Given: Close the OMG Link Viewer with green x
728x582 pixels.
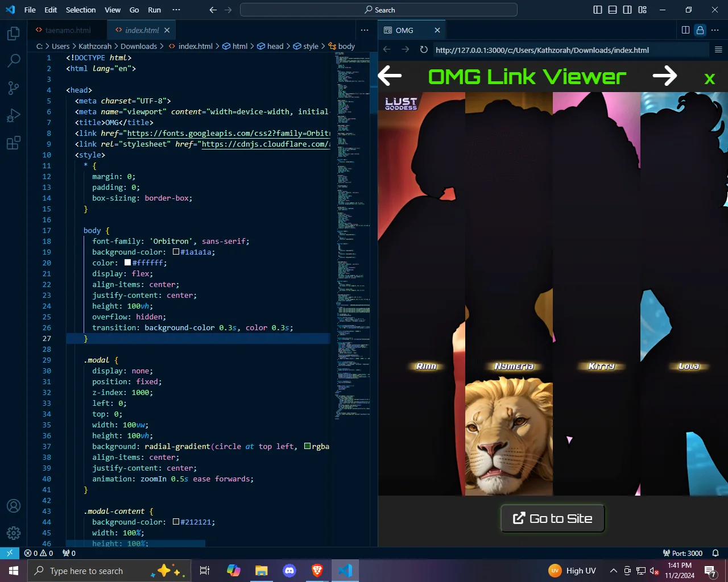Looking at the screenshot, I should point(709,79).
